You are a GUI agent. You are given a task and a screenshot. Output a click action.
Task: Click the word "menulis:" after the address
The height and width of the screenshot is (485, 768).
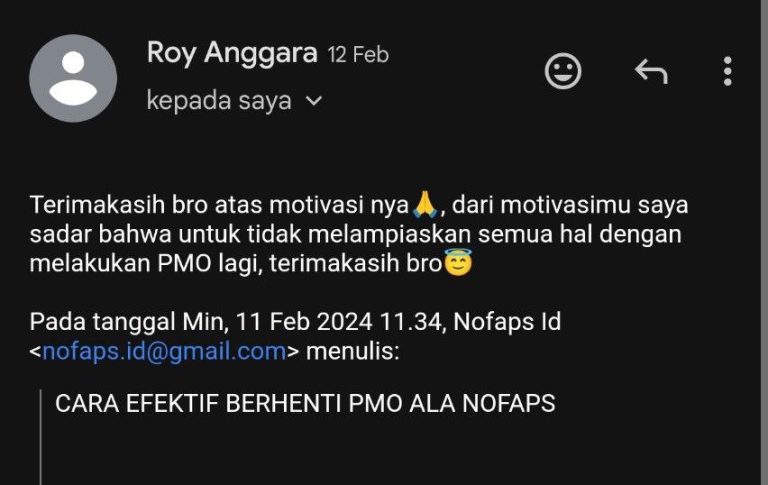(353, 351)
